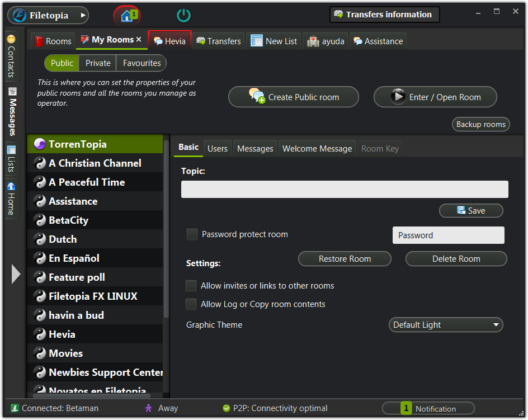
Task: Click Create Public room button
Action: [x=294, y=97]
